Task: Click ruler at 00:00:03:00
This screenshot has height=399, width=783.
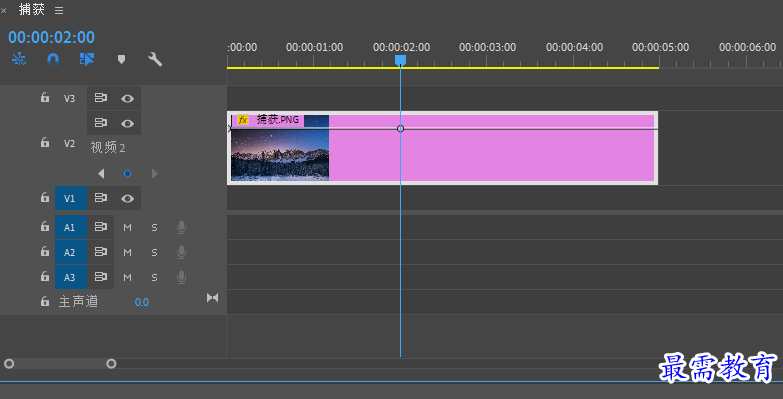Action: [x=487, y=47]
